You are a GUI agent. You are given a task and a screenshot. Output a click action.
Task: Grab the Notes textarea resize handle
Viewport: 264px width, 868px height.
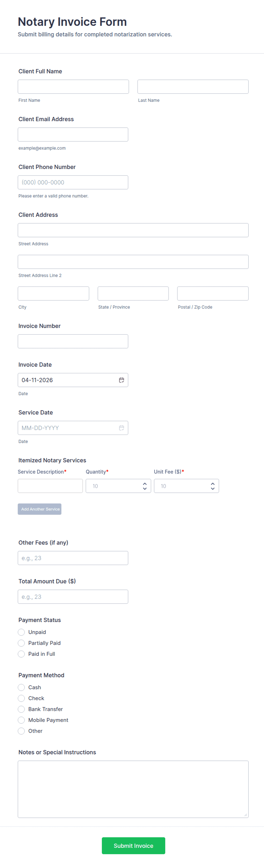[246, 815]
